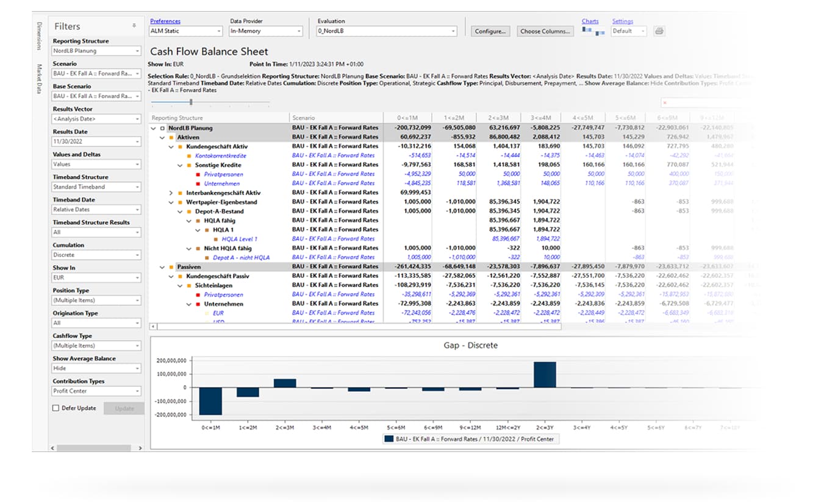The image size is (835, 504).
Task: Click the HQLA Level 1 node icon
Action: [x=216, y=239]
